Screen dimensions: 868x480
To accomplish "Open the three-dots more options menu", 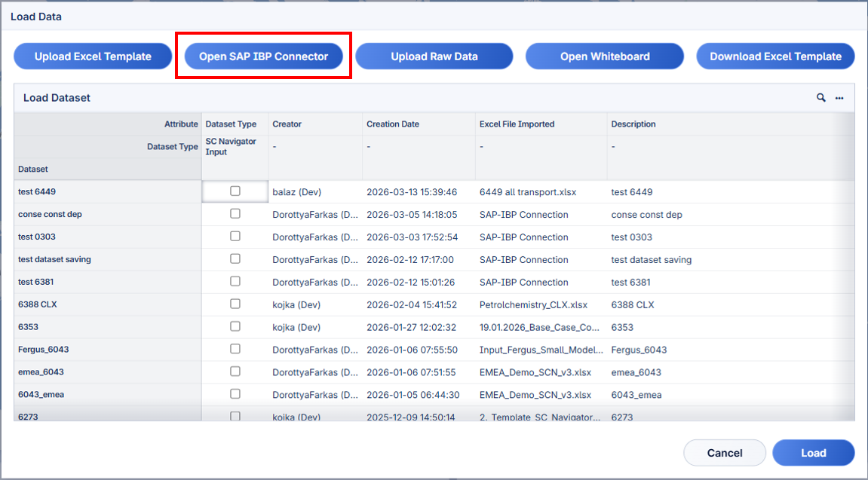I will [839, 98].
